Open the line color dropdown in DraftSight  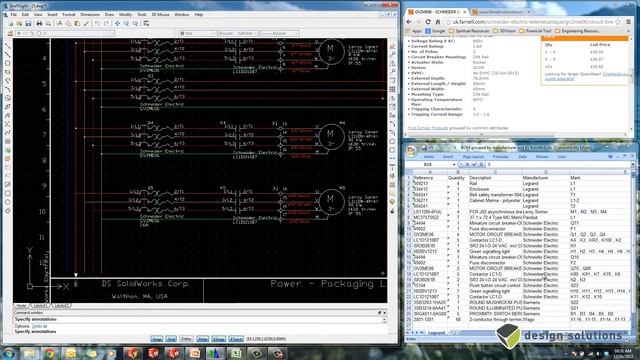(x=213, y=33)
